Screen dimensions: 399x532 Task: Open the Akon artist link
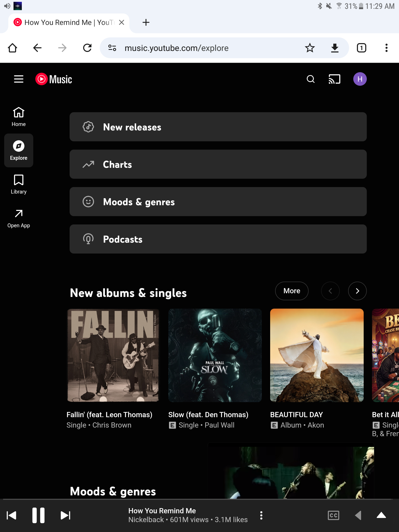(316, 425)
